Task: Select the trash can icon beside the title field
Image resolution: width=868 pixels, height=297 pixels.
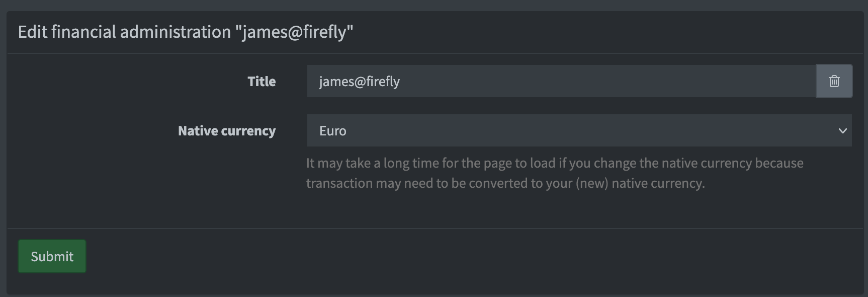Action: (833, 81)
